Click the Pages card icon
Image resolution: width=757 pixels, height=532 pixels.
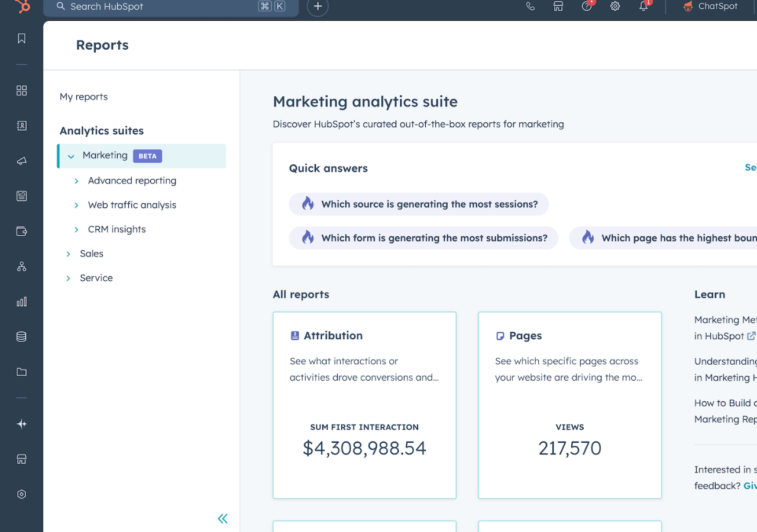click(500, 336)
